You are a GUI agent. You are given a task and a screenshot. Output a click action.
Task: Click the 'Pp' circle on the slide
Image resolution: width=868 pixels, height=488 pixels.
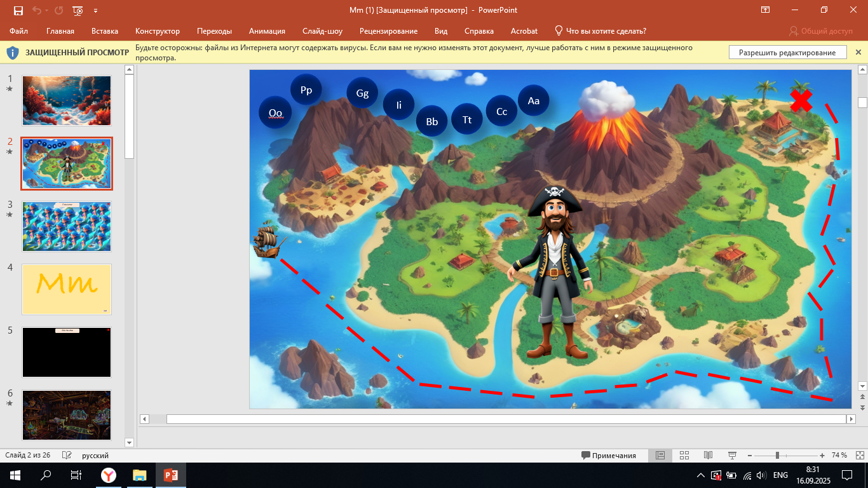(x=306, y=90)
